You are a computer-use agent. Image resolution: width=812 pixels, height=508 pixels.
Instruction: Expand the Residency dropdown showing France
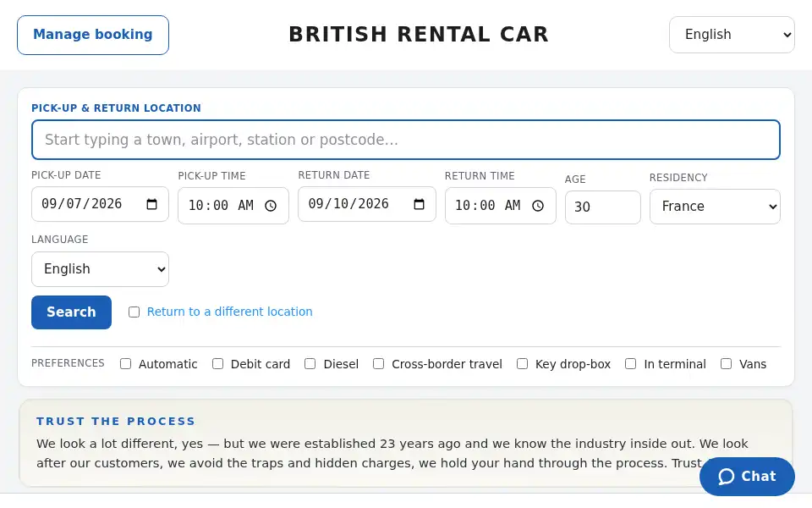tap(715, 207)
